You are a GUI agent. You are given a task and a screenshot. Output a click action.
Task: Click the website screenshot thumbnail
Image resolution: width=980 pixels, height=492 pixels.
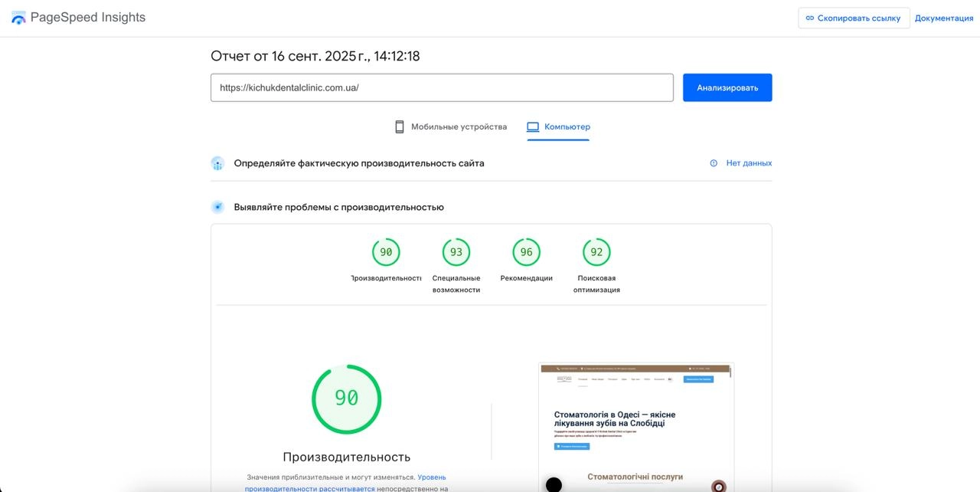(636, 426)
